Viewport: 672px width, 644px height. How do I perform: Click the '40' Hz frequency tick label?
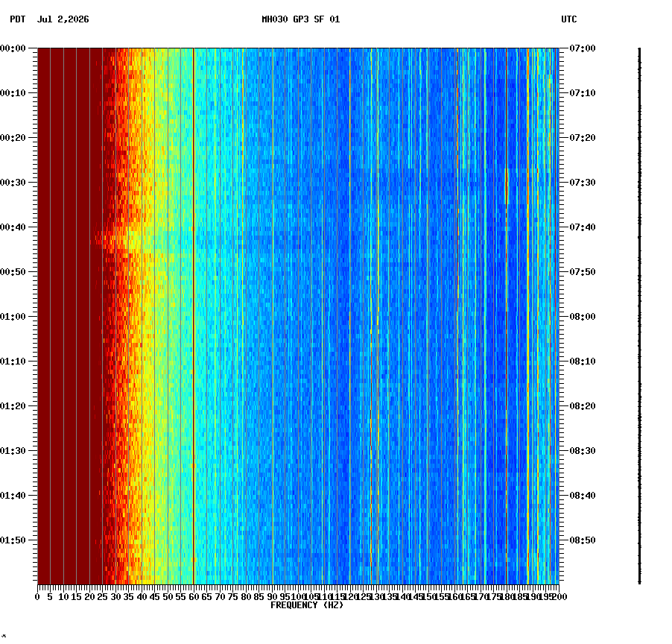click(x=142, y=597)
